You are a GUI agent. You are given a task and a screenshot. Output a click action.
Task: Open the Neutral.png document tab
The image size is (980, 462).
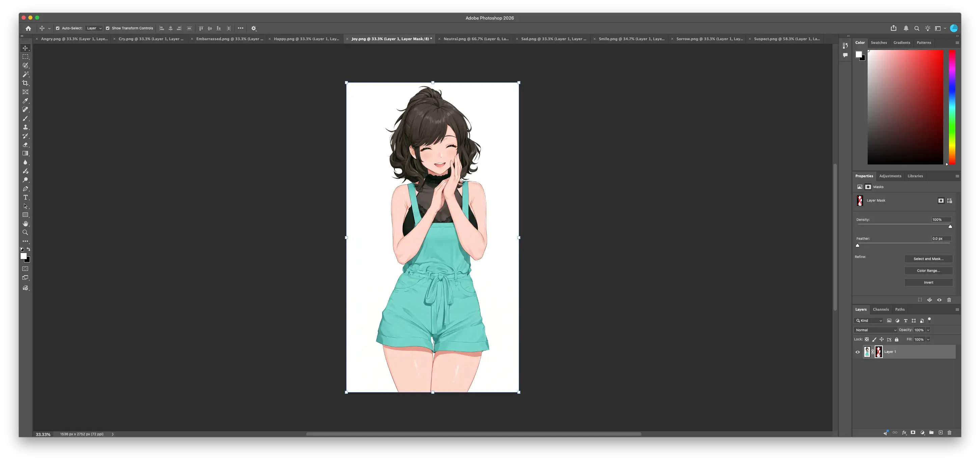click(x=476, y=39)
